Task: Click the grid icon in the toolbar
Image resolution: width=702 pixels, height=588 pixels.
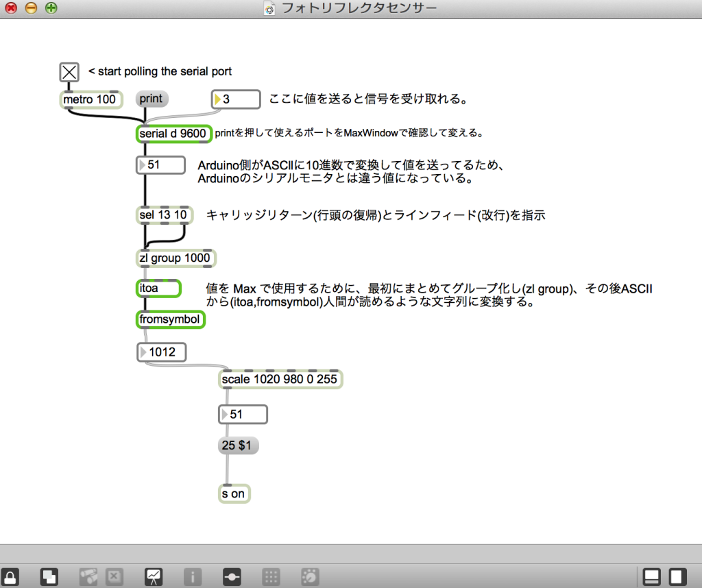Action: pyautogui.click(x=271, y=577)
